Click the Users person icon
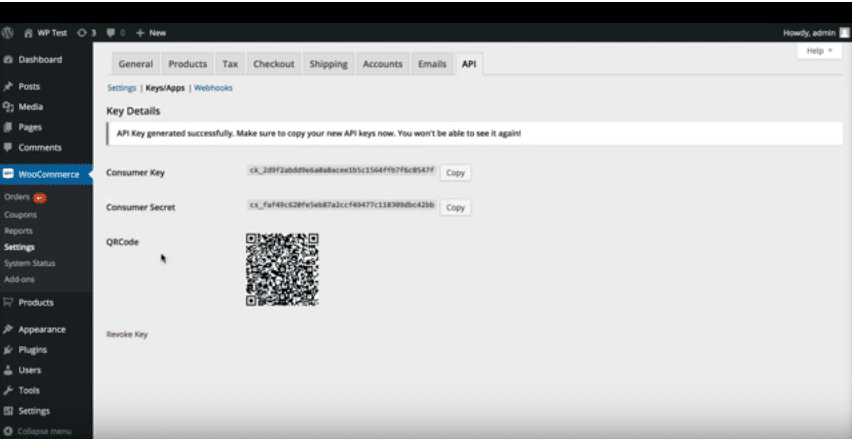852x439 pixels. [x=8, y=370]
